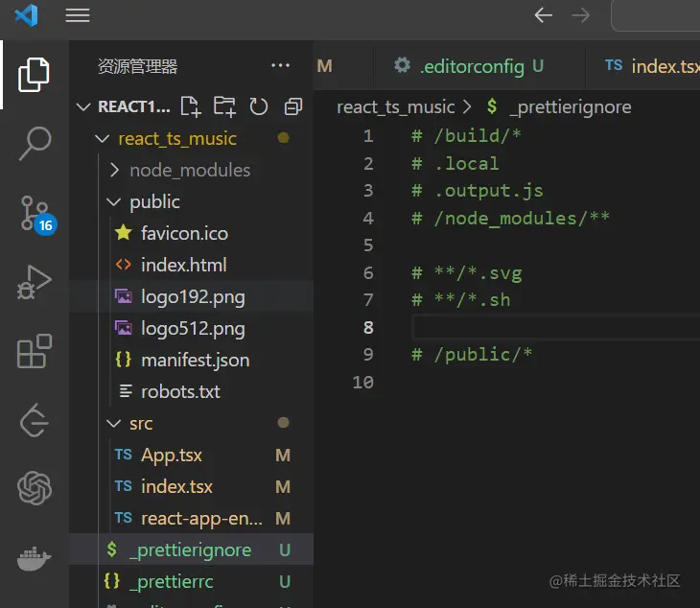Click the modified dot beside src folder

pyautogui.click(x=283, y=422)
